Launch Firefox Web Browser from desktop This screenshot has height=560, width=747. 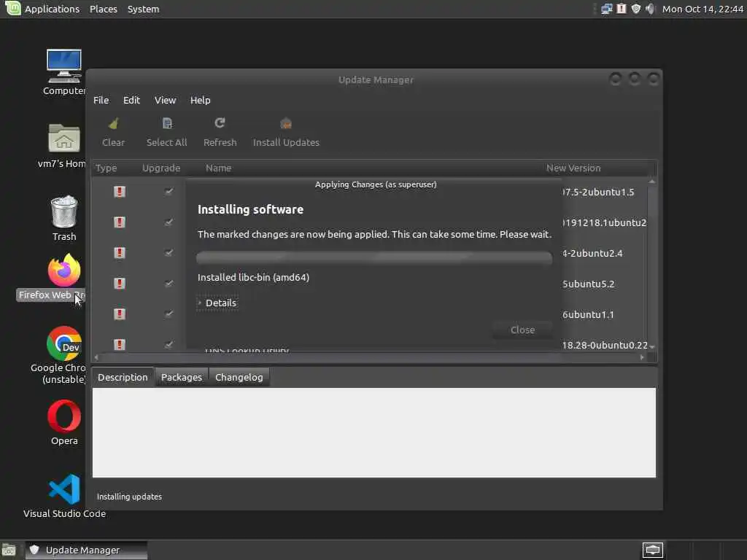coord(64,270)
